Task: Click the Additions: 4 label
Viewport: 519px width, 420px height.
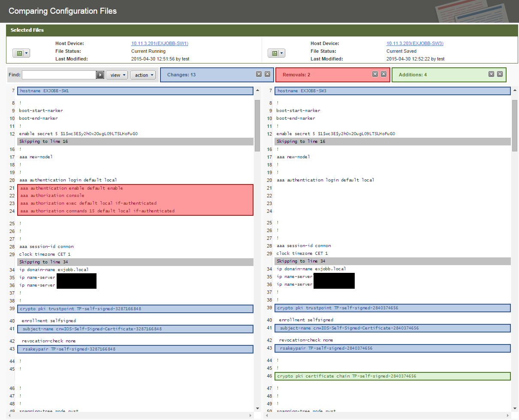Action: (413, 75)
